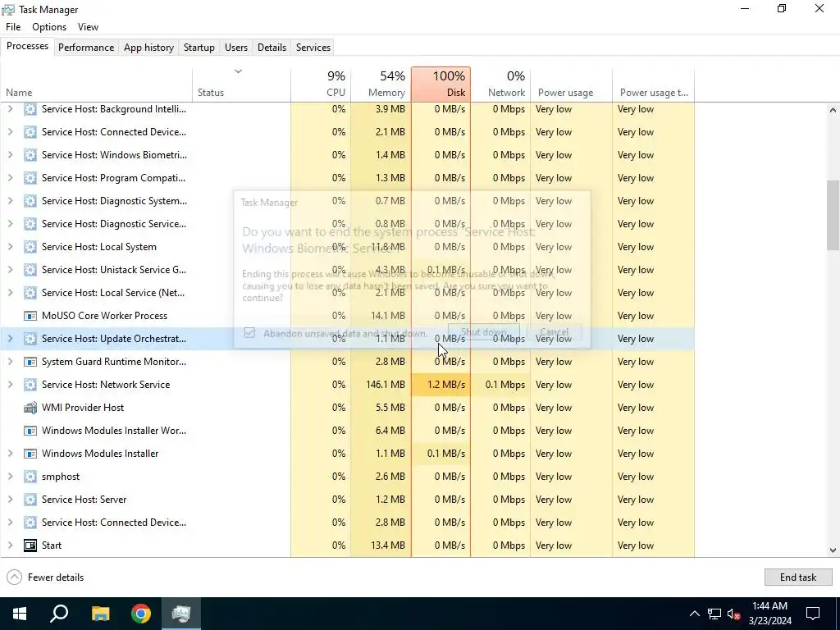Open the Options menu

click(x=49, y=27)
